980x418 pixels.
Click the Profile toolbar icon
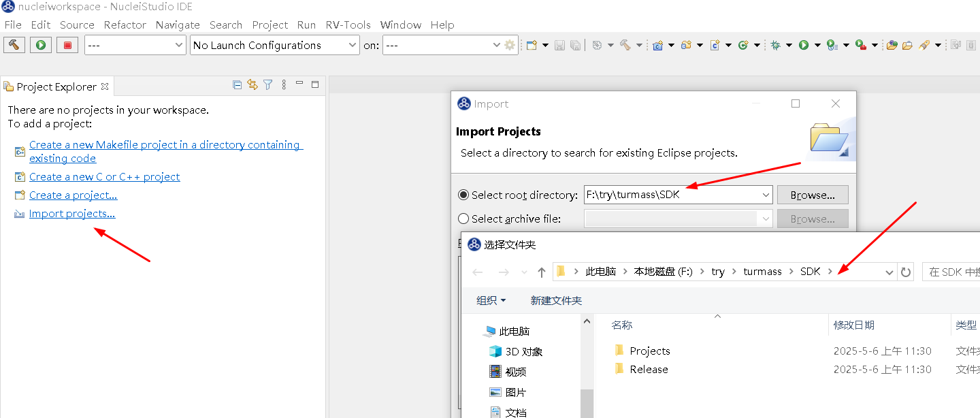(x=832, y=45)
